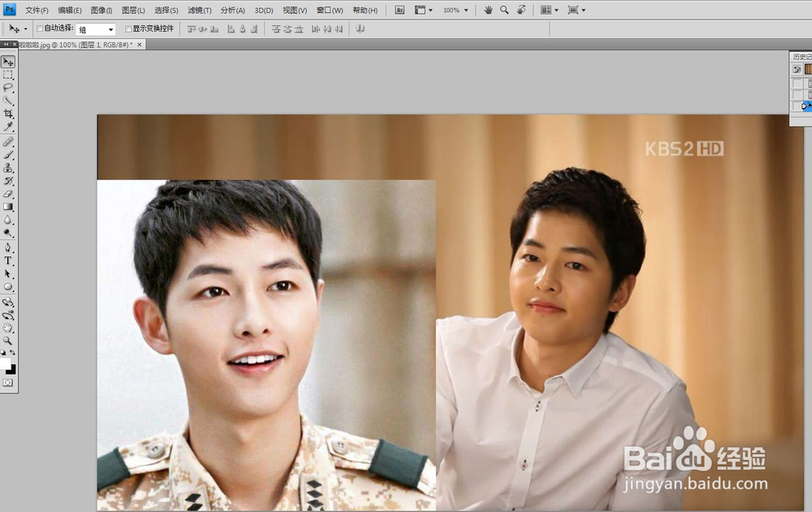Screen dimensions: 812x512
Task: Open the 3D(D) menu
Action: point(264,10)
